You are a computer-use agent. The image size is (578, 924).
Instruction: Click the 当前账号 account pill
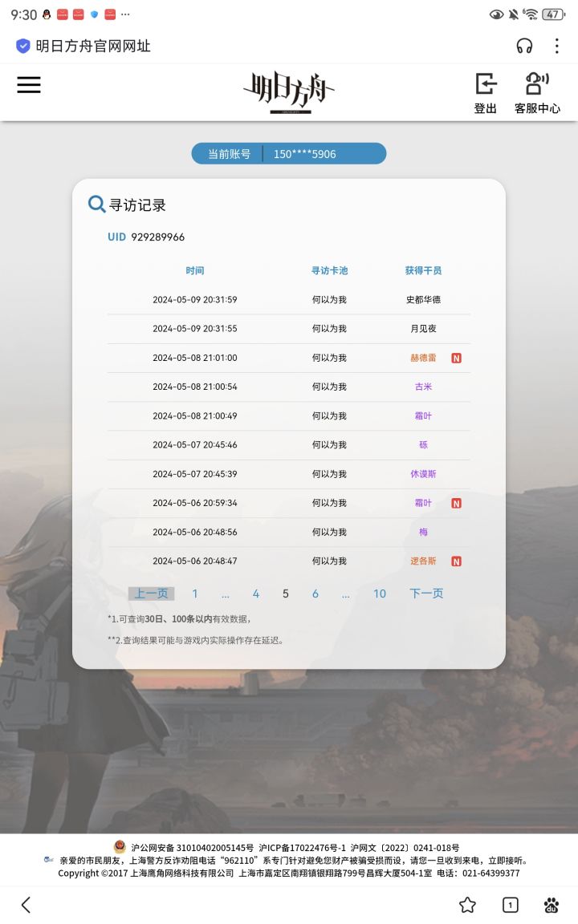pyautogui.click(x=288, y=154)
